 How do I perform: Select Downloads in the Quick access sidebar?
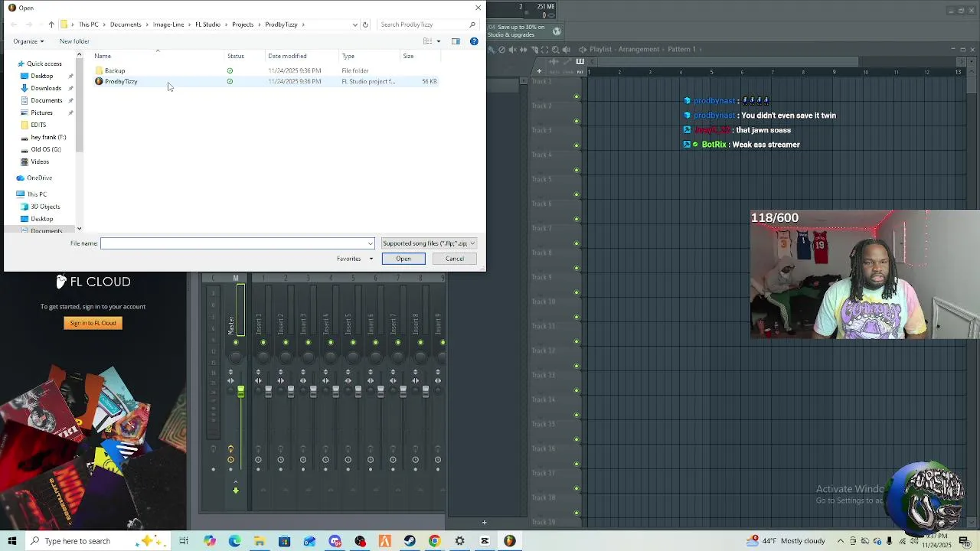(46, 88)
